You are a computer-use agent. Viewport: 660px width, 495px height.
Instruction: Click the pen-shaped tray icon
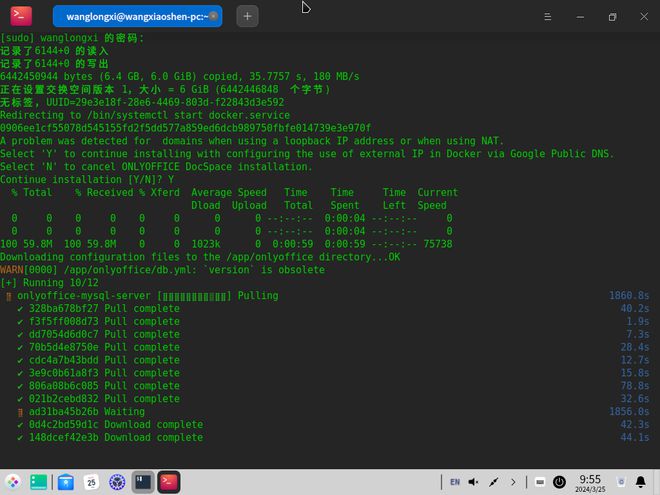pyautogui.click(x=494, y=482)
